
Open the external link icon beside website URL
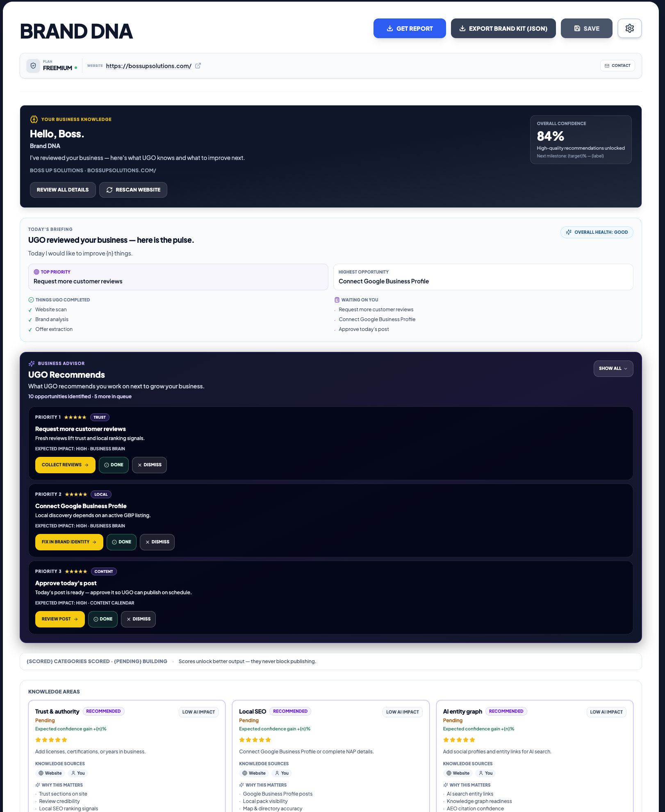[x=198, y=66]
